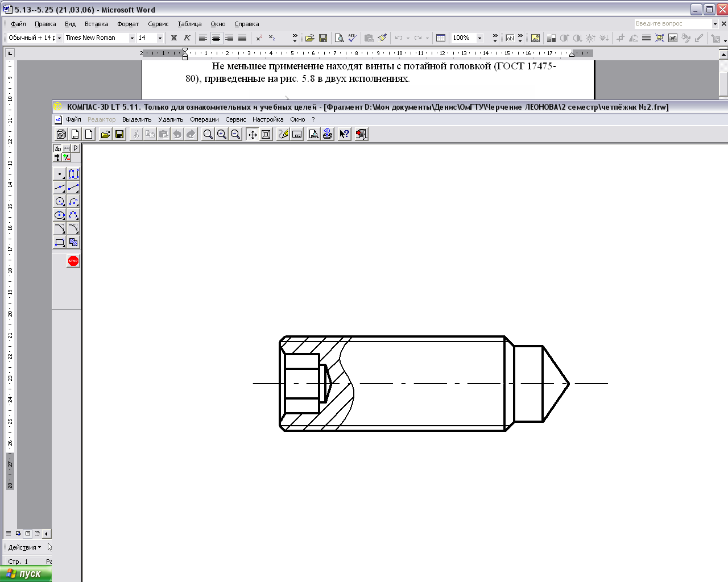
Task: Click the new sheet icon in KOMPAS toolbar
Action: pyautogui.click(x=75, y=134)
